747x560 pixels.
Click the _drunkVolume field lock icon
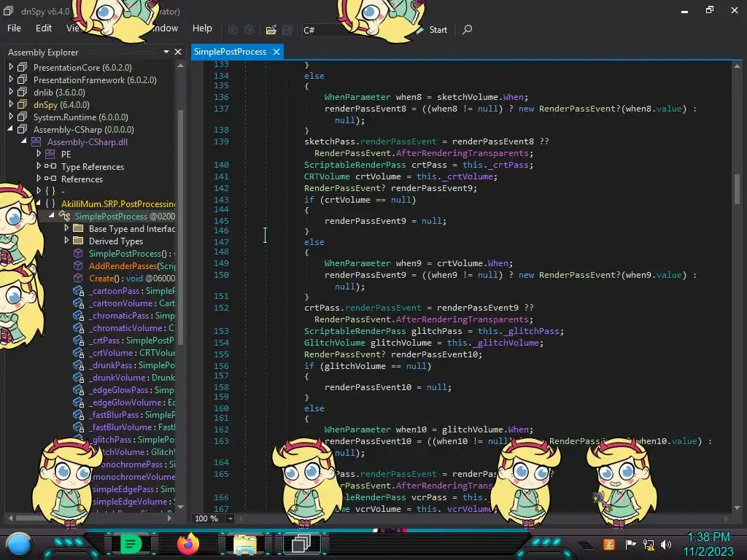click(x=79, y=378)
